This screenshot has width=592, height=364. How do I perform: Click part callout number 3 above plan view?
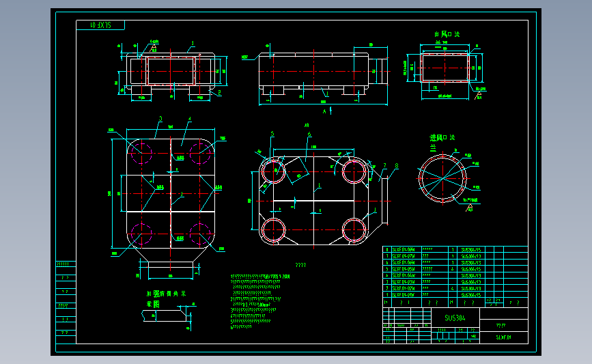coord(160,119)
